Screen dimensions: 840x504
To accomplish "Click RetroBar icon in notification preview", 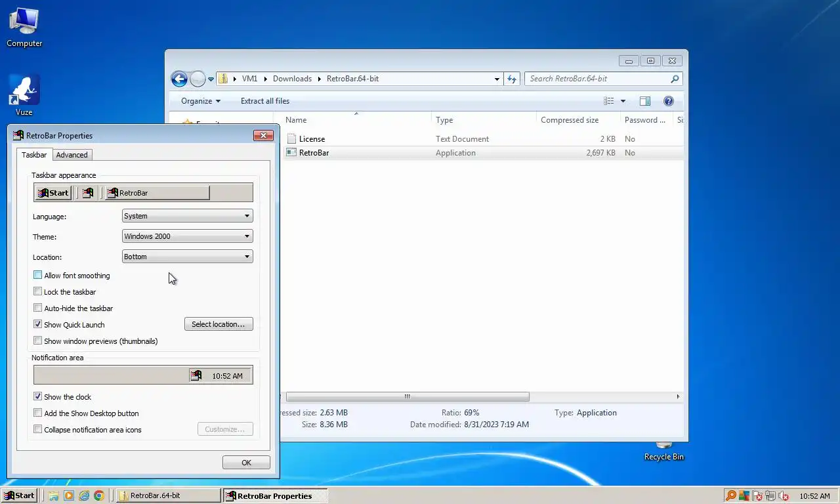I will (196, 375).
